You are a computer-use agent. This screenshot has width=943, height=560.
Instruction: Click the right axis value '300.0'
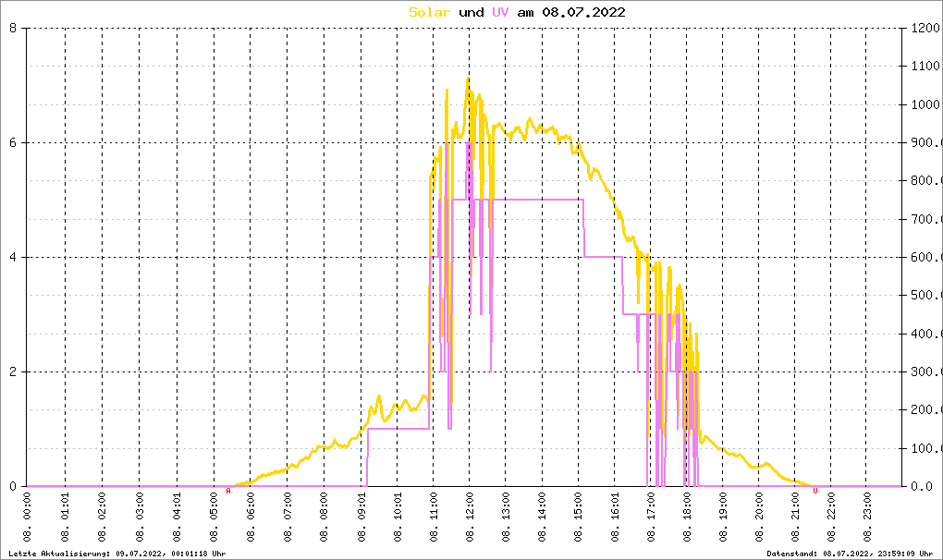point(925,371)
